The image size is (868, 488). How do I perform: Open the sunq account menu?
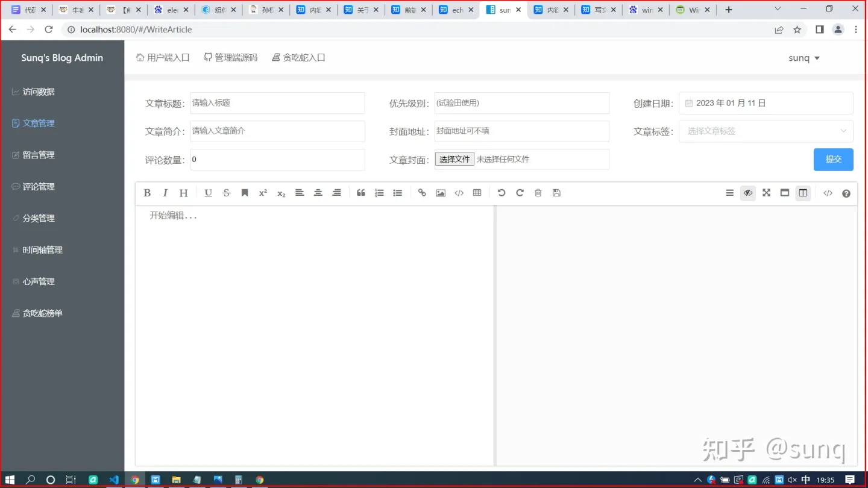pos(804,57)
